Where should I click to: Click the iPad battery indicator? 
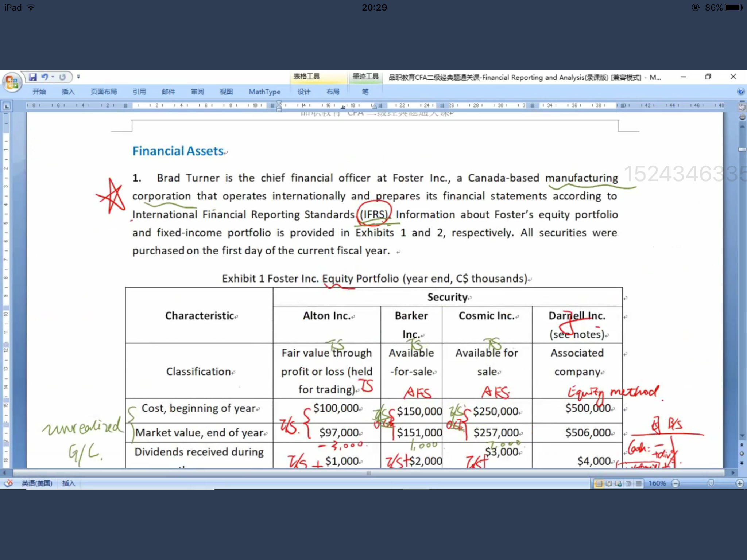(734, 7)
